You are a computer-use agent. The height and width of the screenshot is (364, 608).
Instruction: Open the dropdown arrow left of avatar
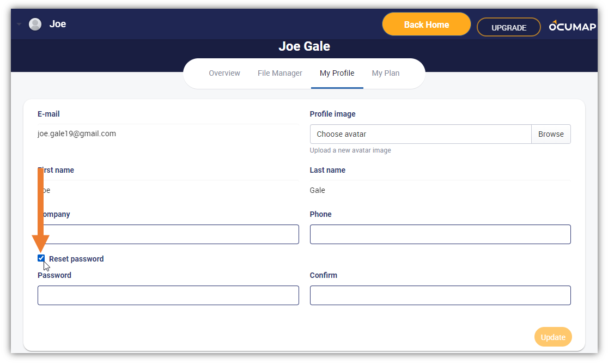pos(19,24)
